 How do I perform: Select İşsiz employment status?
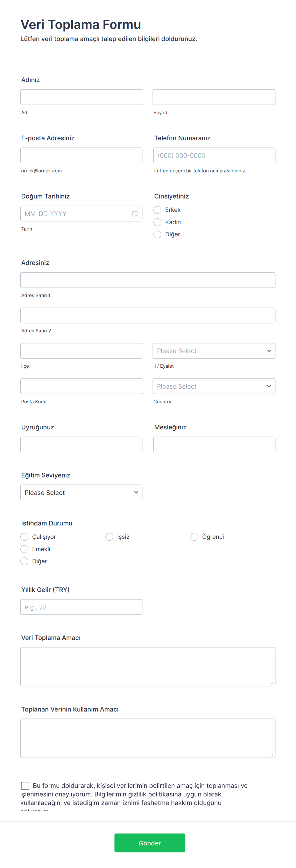pos(109,537)
